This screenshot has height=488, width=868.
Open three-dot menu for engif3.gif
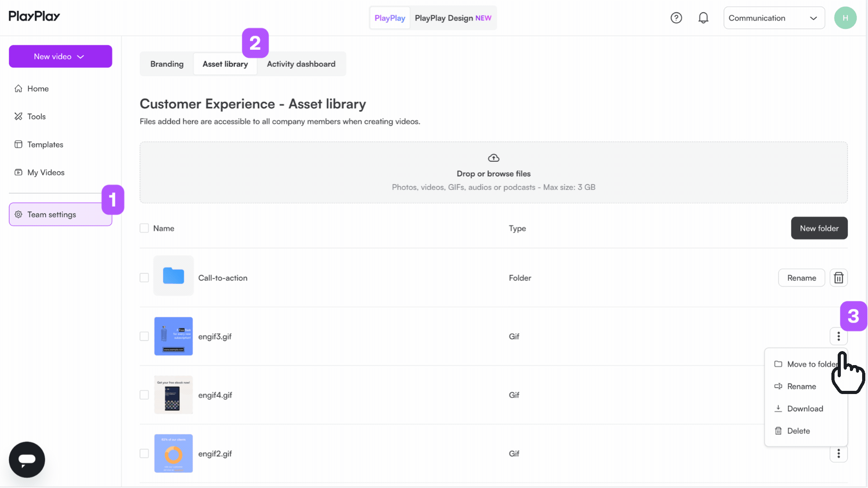[839, 337]
